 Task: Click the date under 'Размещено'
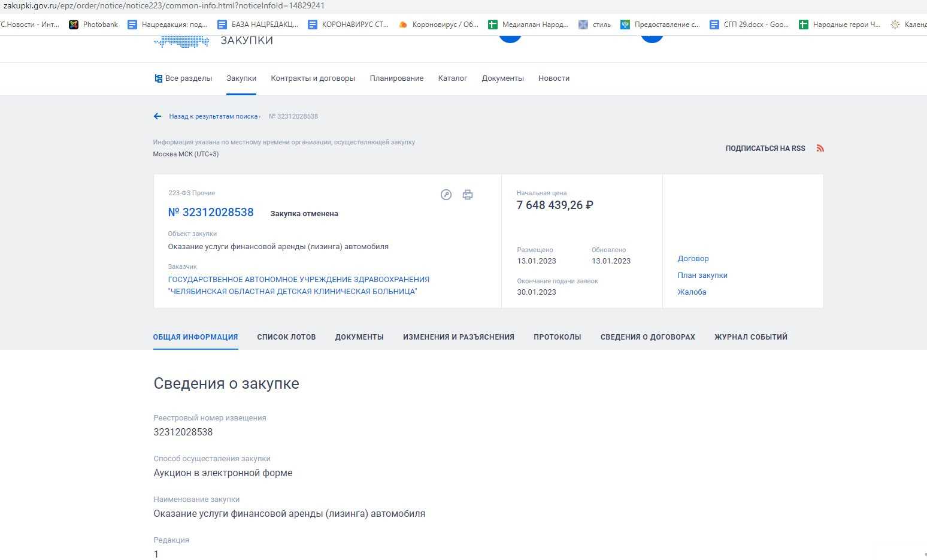coord(537,261)
